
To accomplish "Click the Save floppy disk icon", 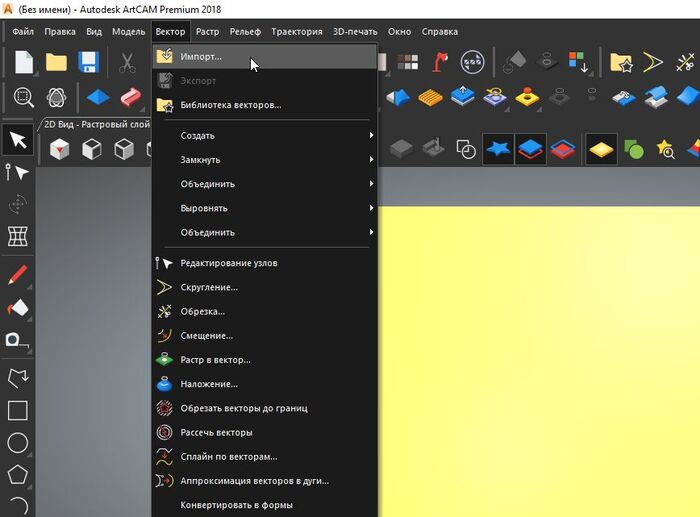I will click(88, 62).
